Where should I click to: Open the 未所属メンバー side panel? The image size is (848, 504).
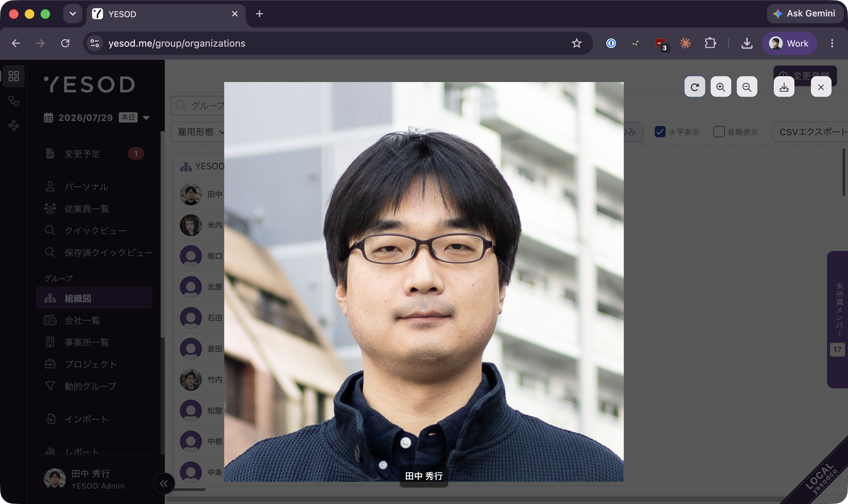coord(837,319)
